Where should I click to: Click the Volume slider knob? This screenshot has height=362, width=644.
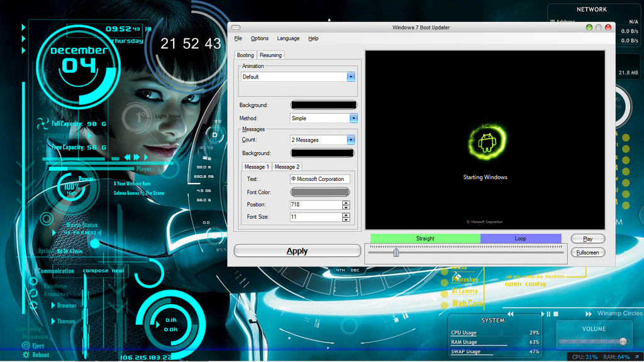[x=623, y=341]
